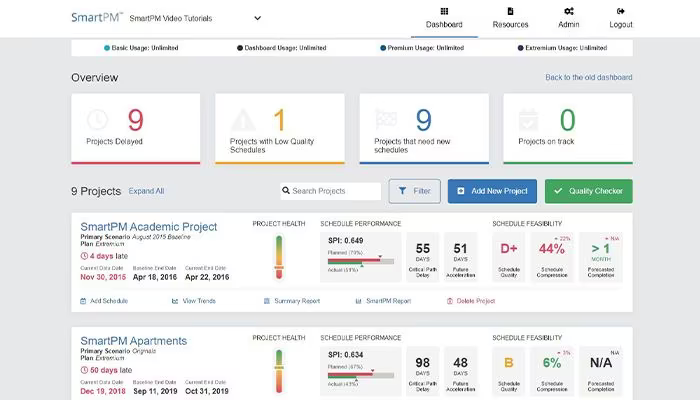Click the Nov 30, 2015 data date
Viewport: 700px width, 400px height.
(103, 277)
